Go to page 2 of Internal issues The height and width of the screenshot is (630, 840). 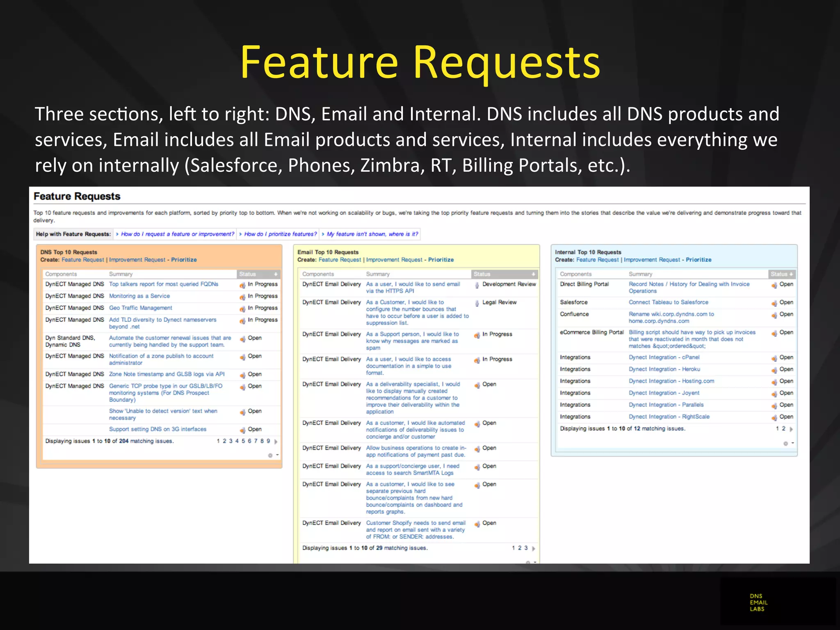(x=783, y=429)
